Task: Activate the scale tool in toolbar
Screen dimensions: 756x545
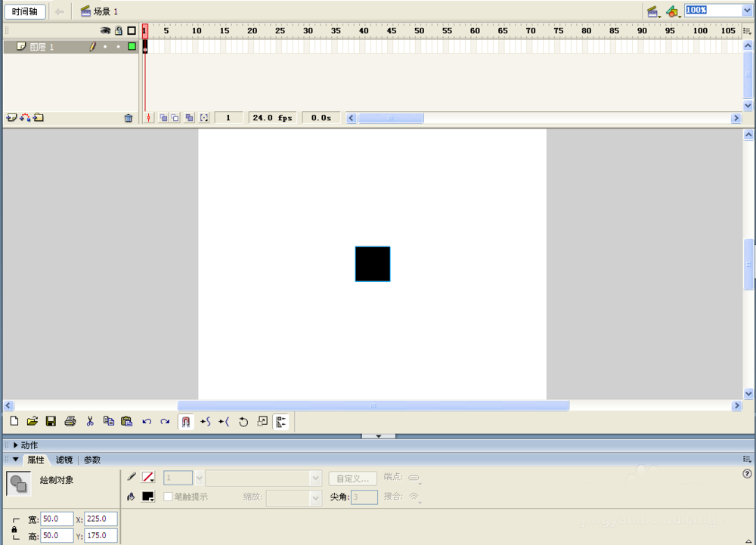Action: coord(262,422)
